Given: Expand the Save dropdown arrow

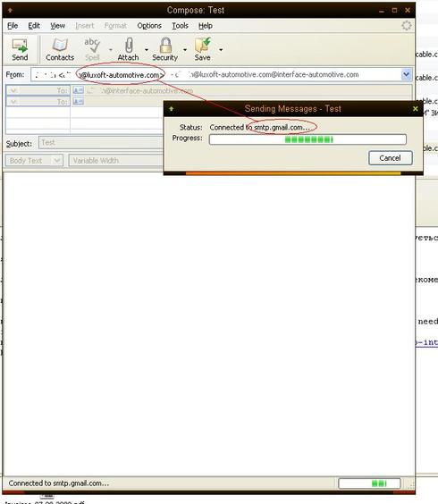Looking at the screenshot, I should pos(221,50).
